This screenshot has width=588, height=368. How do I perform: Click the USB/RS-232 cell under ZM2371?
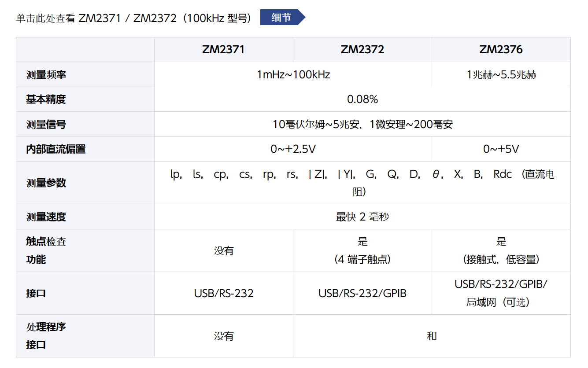pos(223,293)
